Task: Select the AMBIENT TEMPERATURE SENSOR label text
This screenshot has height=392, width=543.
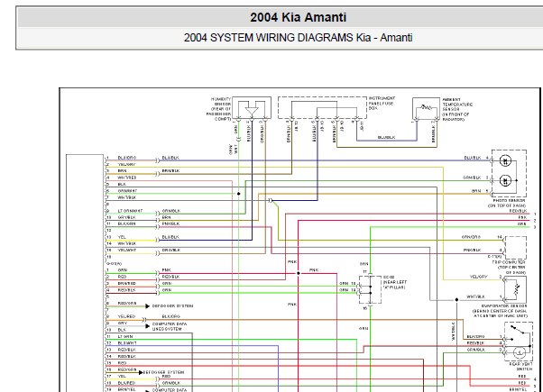Action: click(x=457, y=109)
